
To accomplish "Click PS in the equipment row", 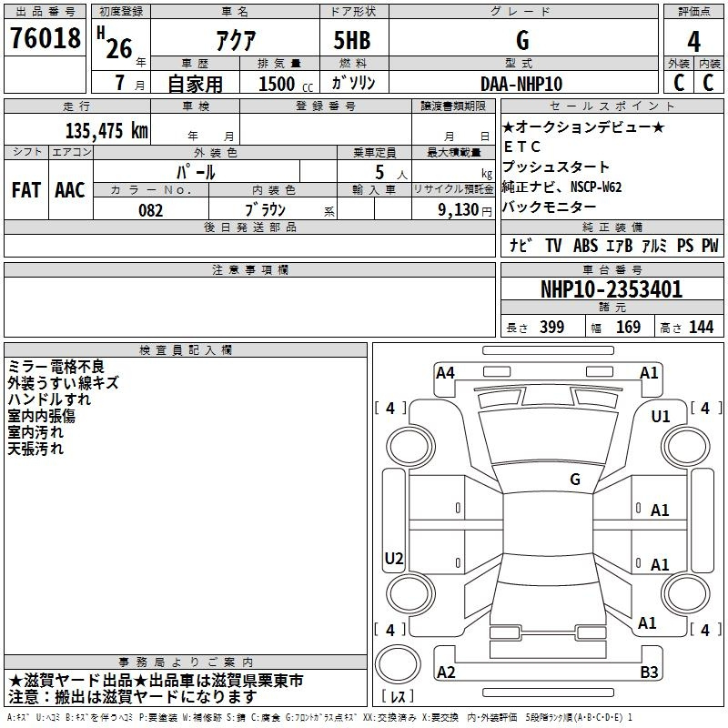I will (x=685, y=245).
